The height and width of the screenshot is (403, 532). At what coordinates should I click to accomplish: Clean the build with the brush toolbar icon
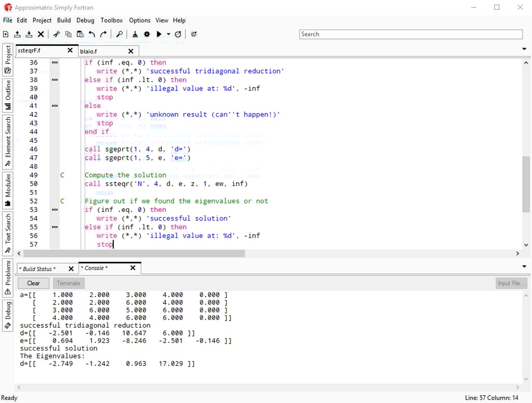(136, 34)
